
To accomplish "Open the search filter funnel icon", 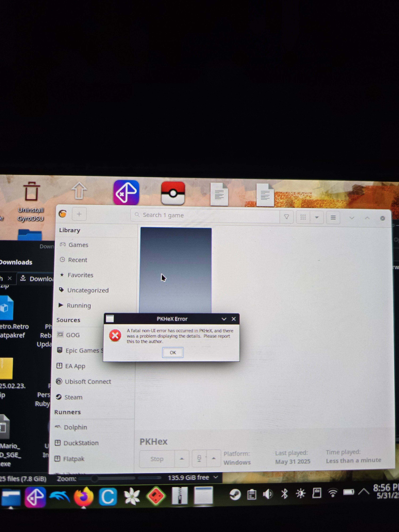I will pos(286,217).
